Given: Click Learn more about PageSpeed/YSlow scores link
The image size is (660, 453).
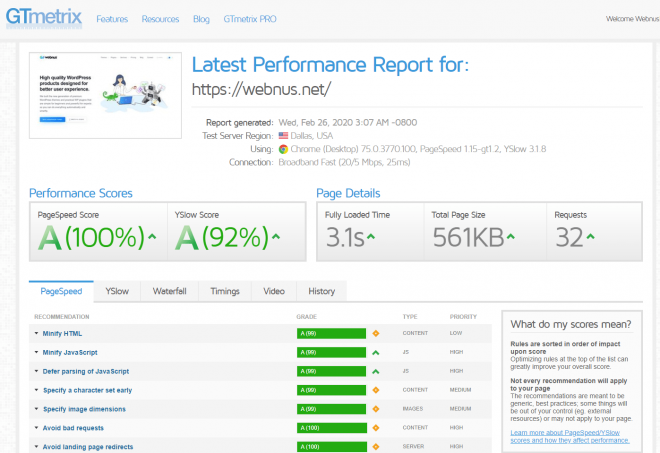Looking at the screenshot, I should (570, 437).
